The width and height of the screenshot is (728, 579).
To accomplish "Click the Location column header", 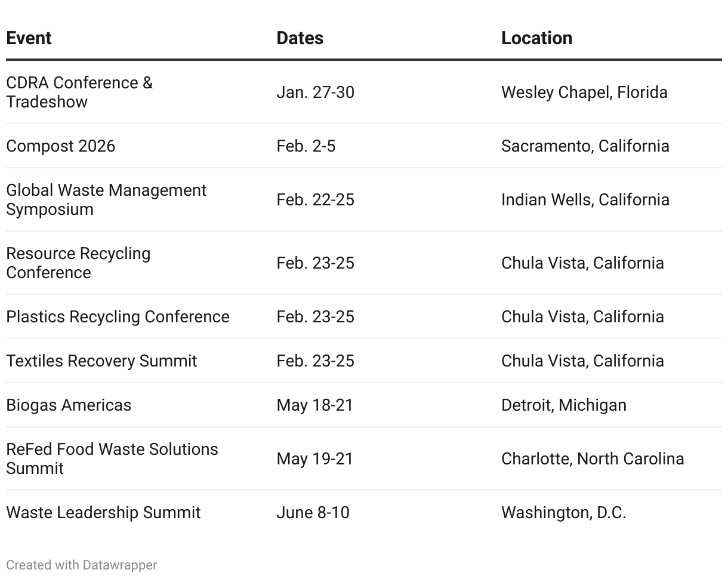I will [536, 38].
